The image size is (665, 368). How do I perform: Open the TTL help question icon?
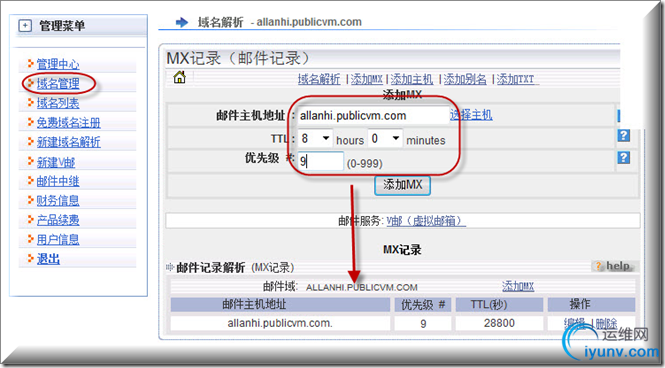coord(623,136)
